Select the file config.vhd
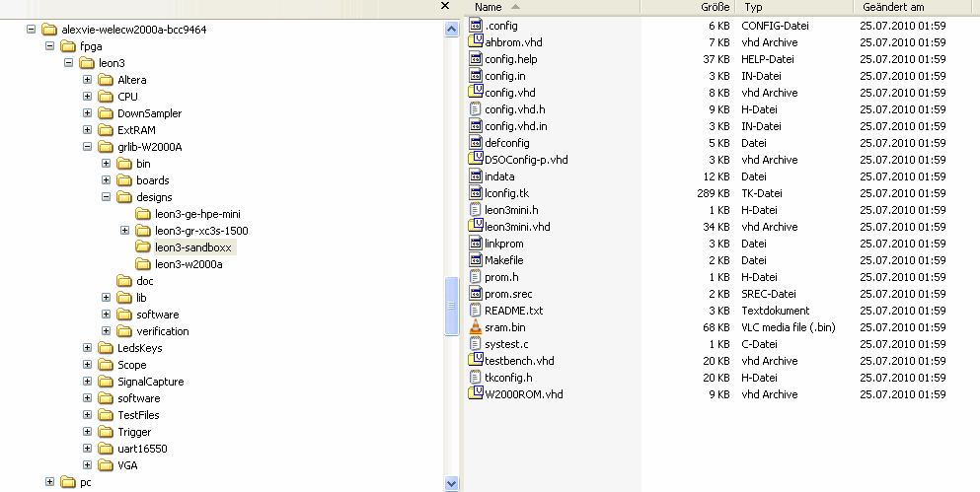This screenshot has height=492, width=980. point(510,93)
